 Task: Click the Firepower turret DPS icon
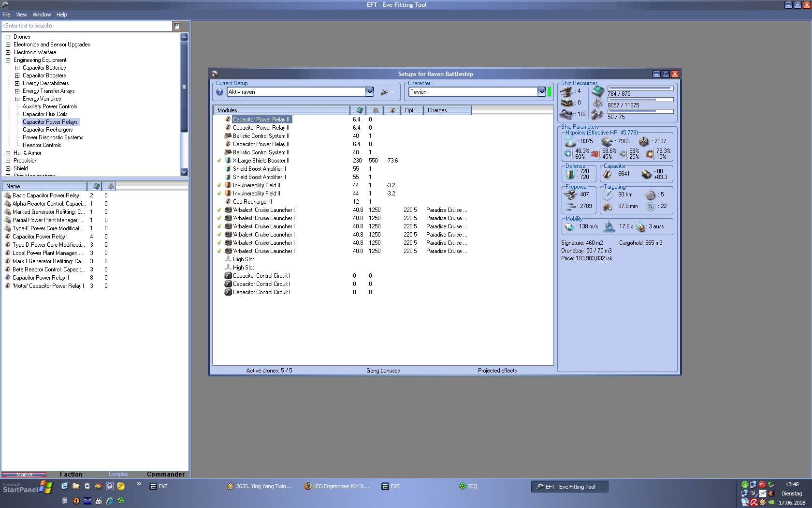pos(571,194)
